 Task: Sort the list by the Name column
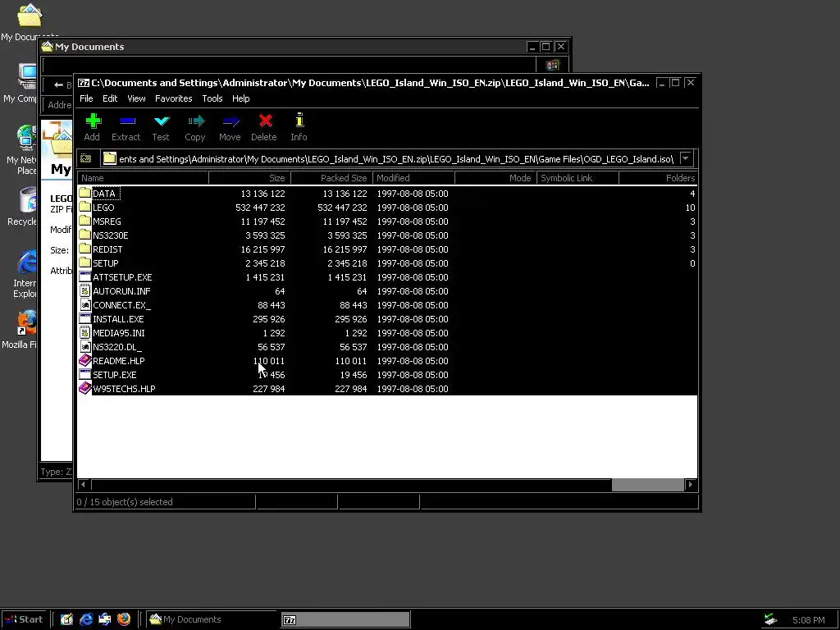[x=143, y=178]
